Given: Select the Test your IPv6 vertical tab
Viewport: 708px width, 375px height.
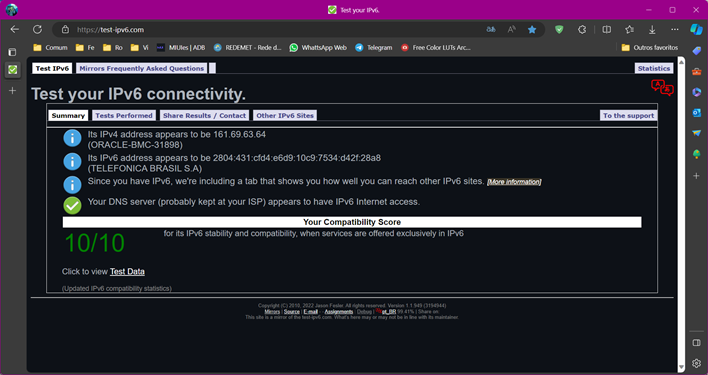Looking at the screenshot, I should [x=12, y=70].
